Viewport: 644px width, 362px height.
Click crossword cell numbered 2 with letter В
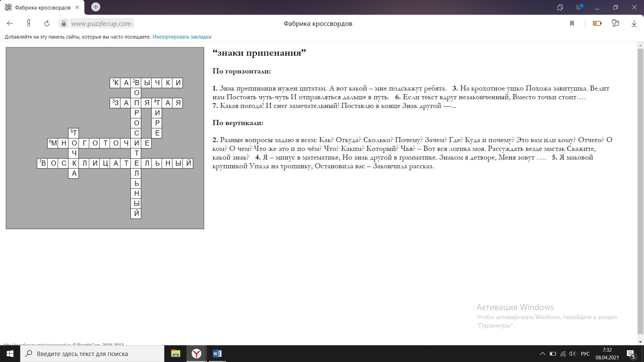click(136, 83)
